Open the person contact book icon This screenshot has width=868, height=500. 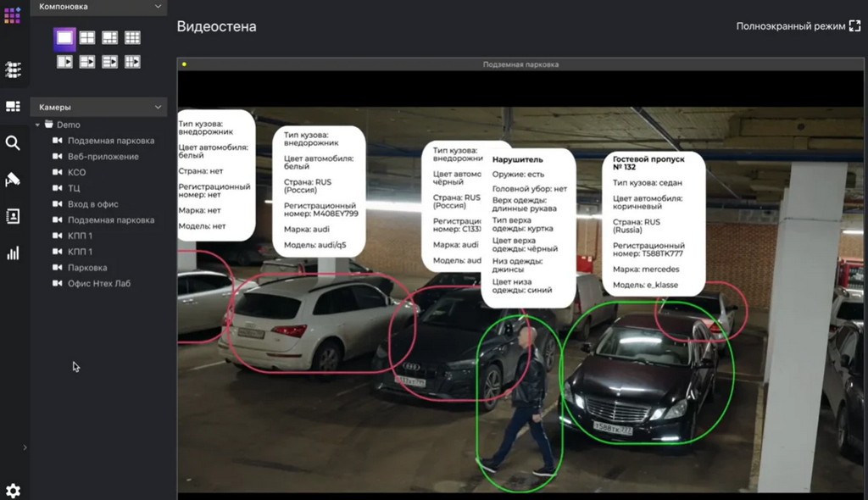tap(13, 216)
